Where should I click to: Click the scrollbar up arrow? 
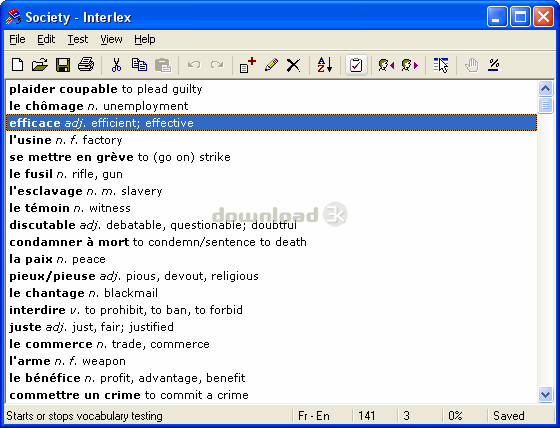545,88
